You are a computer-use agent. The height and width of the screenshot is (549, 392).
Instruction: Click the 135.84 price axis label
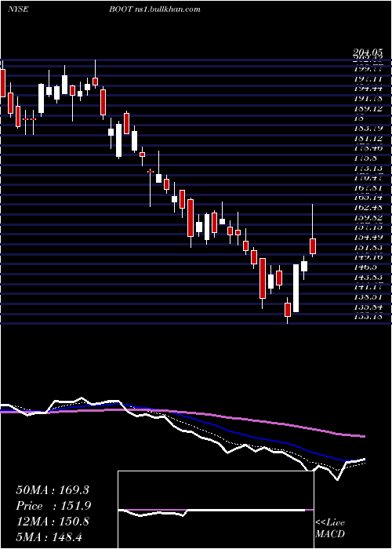pyautogui.click(x=368, y=307)
